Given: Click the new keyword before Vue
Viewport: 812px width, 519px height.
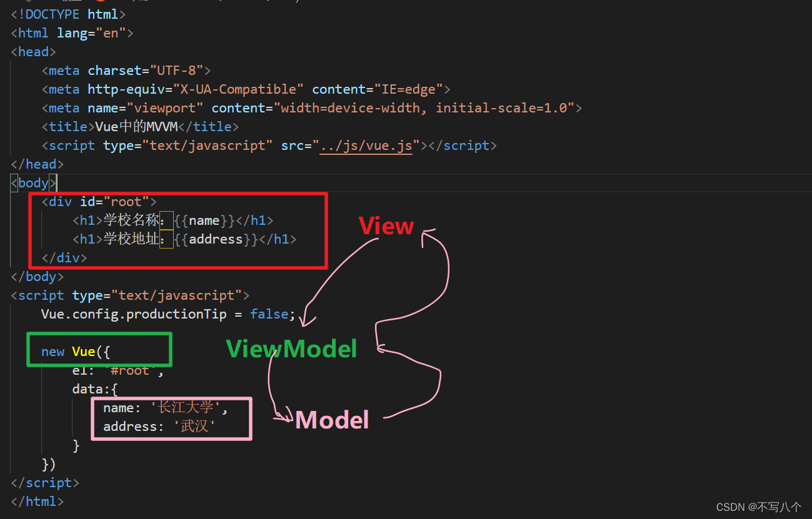Looking at the screenshot, I should pyautogui.click(x=53, y=352).
